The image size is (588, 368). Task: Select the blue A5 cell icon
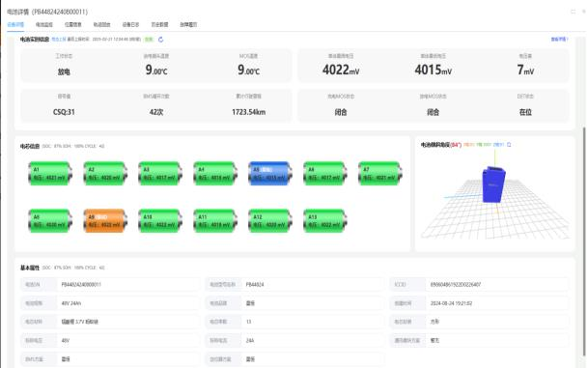270,173
